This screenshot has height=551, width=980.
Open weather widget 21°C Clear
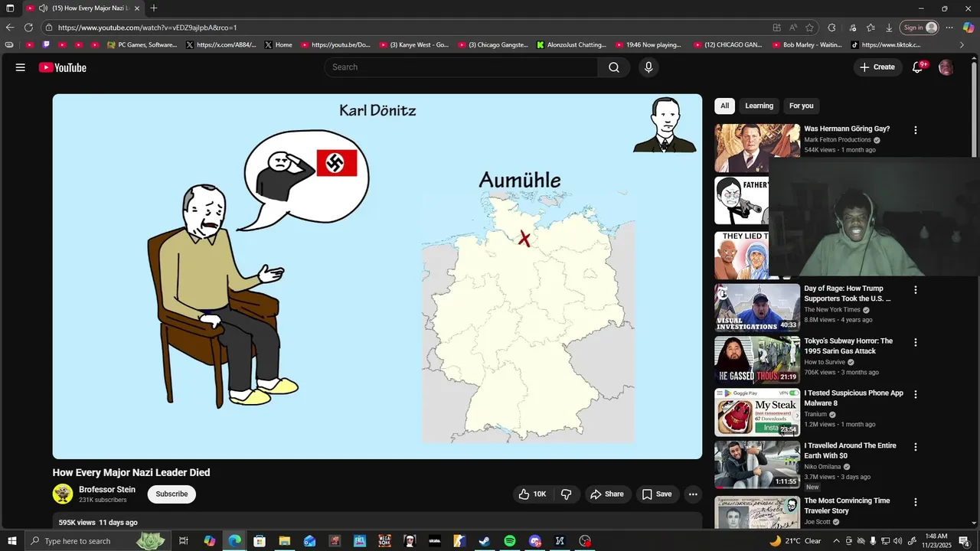(x=795, y=541)
